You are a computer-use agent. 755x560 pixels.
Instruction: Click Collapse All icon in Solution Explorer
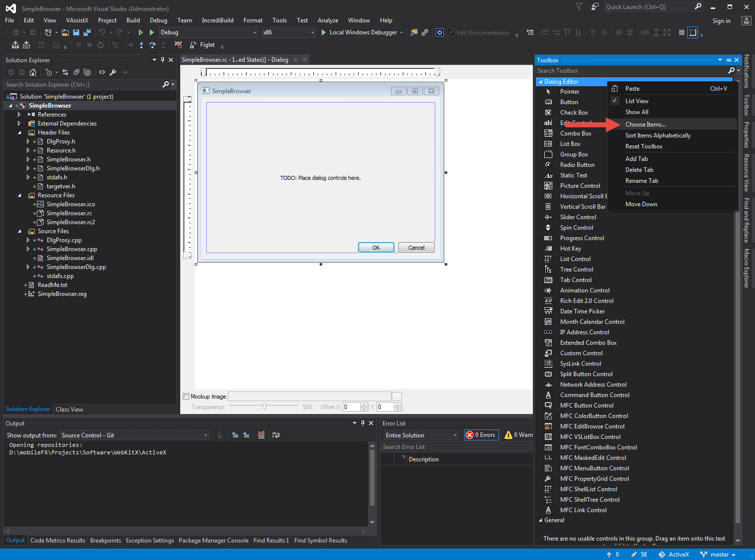coord(76,72)
